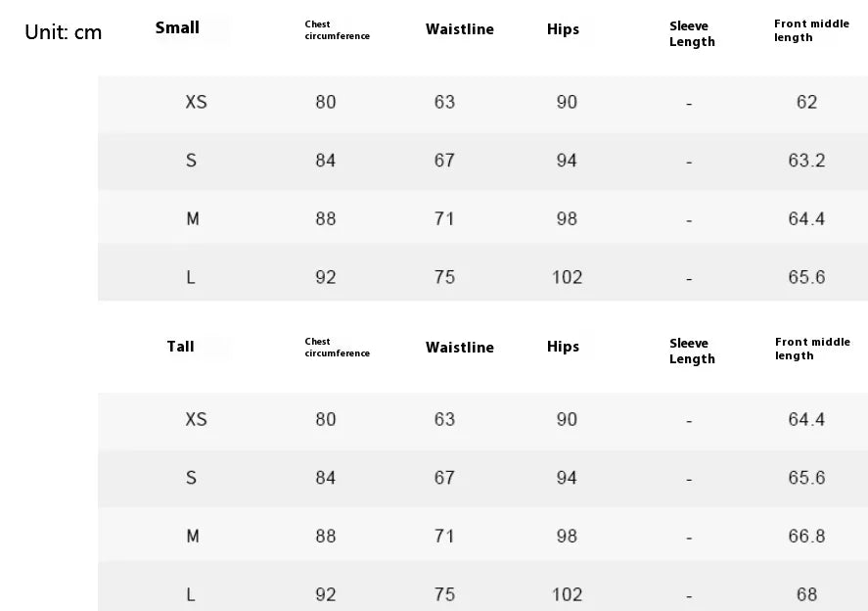The image size is (868, 611).
Task: Click the "Small" table heading
Action: click(x=177, y=28)
